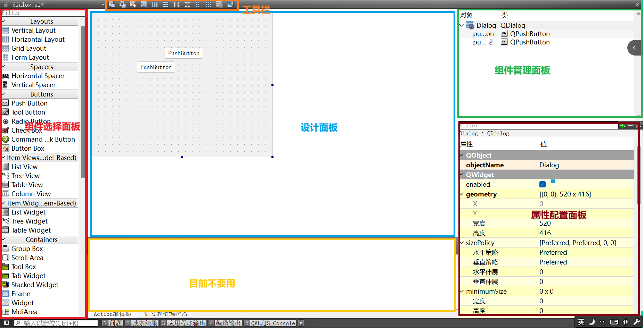Click the lock icon beside dialog.ui

[6, 5]
